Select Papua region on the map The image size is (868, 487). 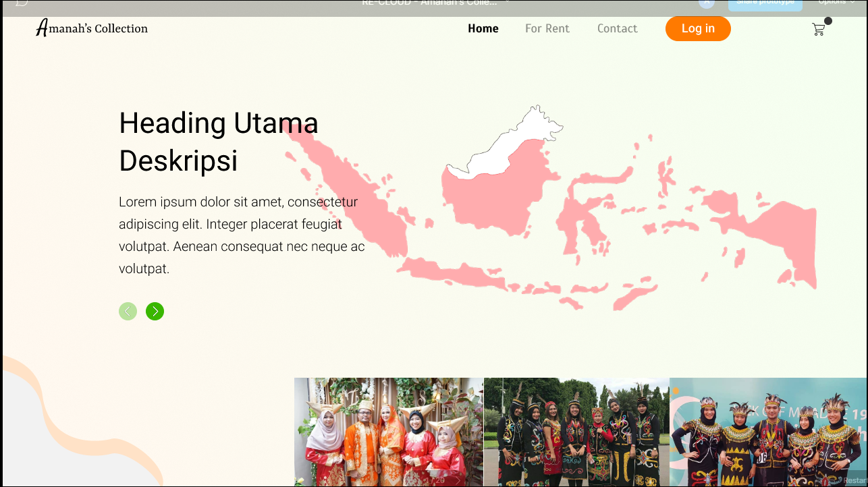(x=776, y=236)
